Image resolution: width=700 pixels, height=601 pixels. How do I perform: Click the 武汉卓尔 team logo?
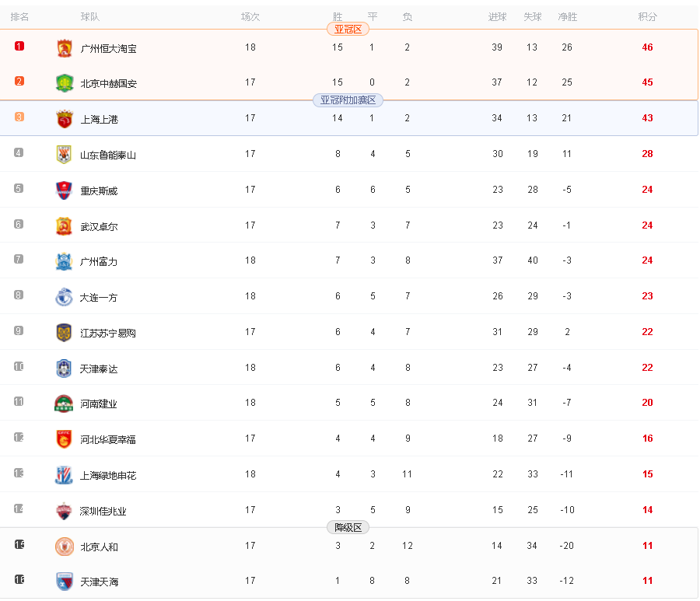[x=64, y=225]
